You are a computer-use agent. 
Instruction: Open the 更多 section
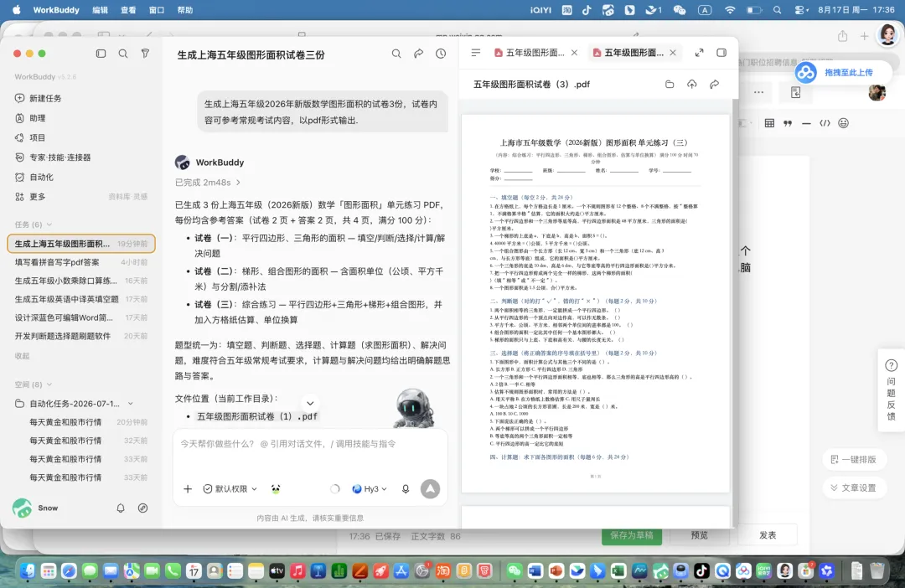(x=30, y=196)
